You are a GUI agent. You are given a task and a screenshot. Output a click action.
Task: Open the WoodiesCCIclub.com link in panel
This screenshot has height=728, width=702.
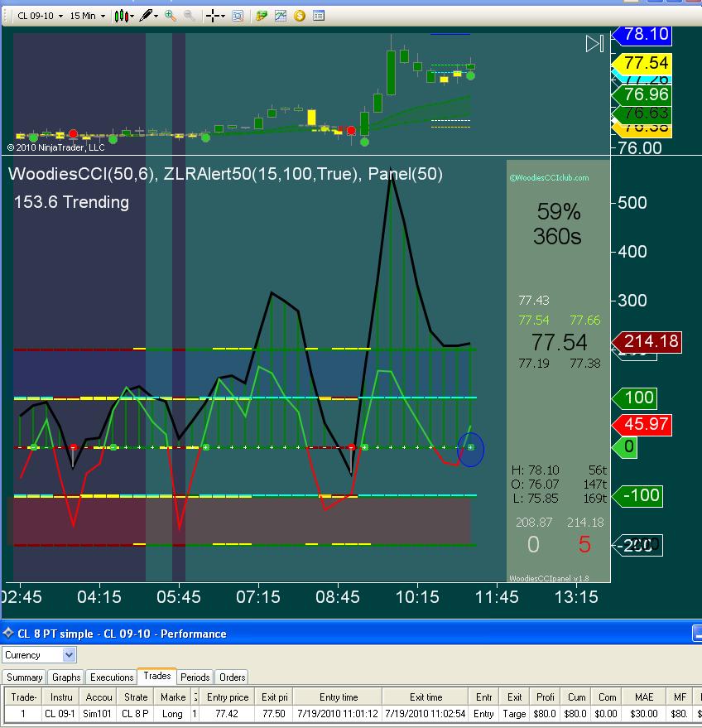coord(550,178)
